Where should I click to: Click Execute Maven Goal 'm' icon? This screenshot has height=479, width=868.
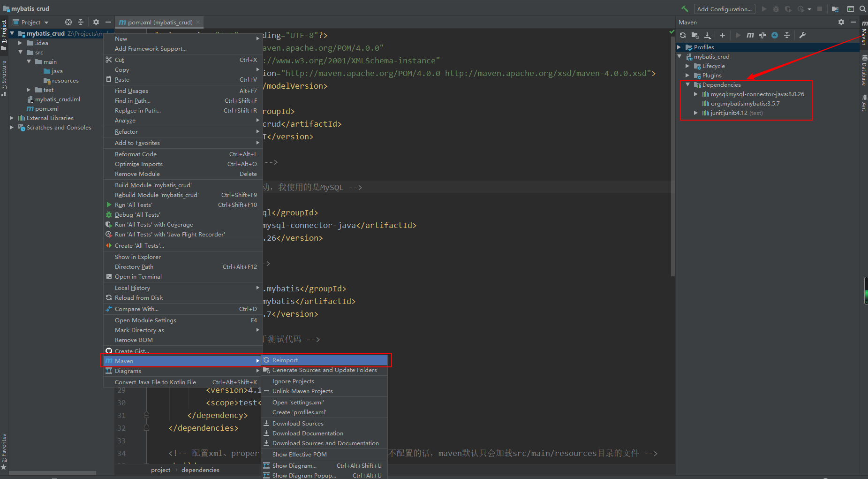[750, 35]
